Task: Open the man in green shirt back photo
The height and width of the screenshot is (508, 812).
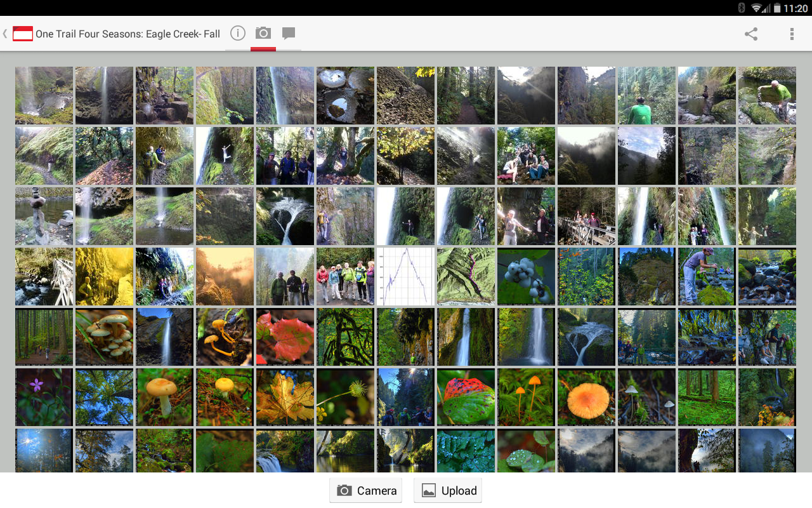Action: (647, 95)
